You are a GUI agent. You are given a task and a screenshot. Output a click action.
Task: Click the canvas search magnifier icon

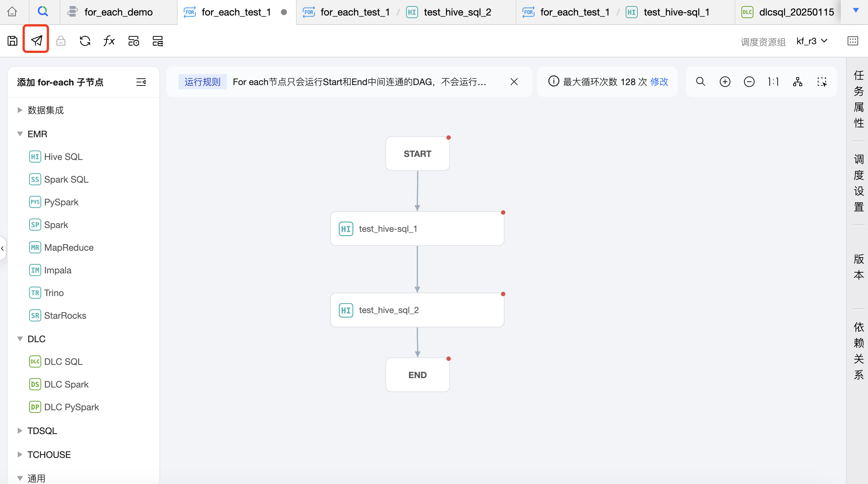[x=701, y=82]
